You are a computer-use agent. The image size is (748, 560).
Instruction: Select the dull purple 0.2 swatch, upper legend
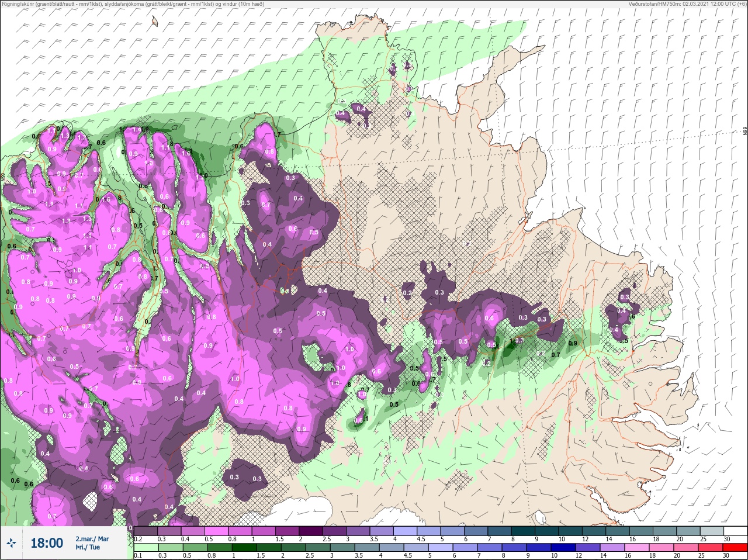146,531
